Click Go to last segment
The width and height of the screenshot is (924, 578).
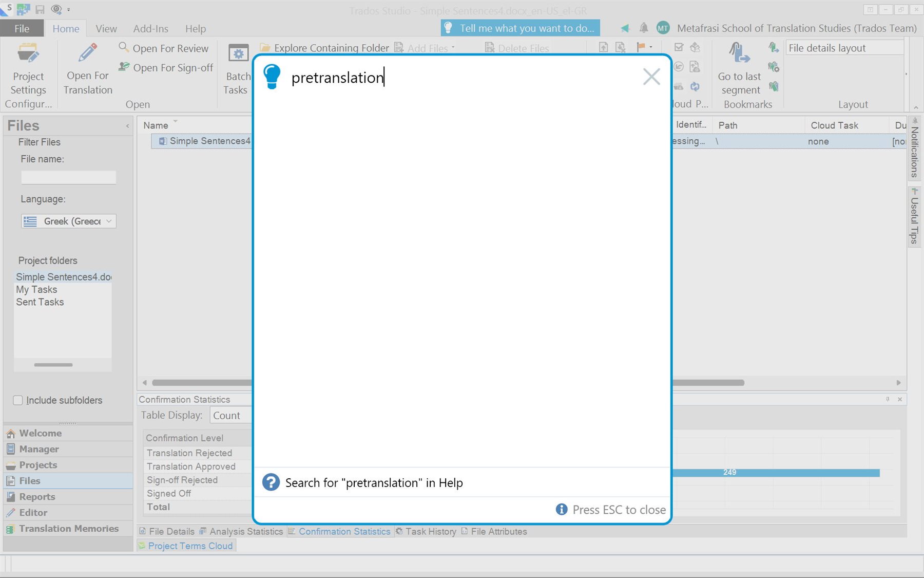pos(738,69)
